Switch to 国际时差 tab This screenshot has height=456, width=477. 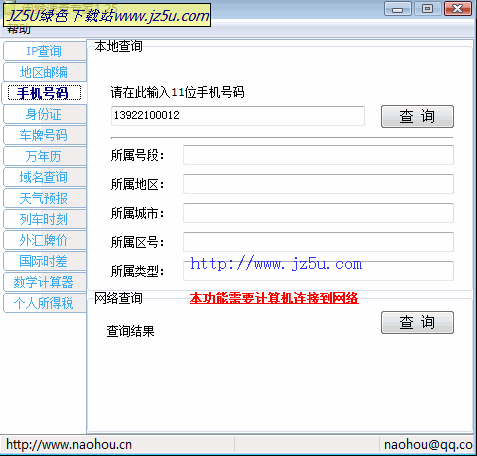click(x=44, y=261)
